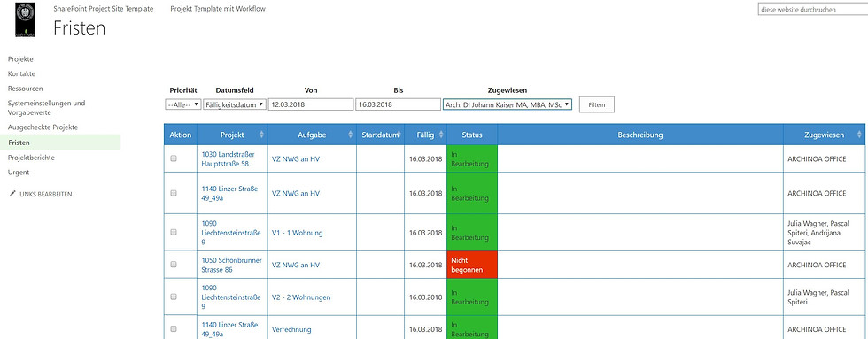
Task: Tick checkbox for V2 - 2 Wohnungen row
Action: 174,297
